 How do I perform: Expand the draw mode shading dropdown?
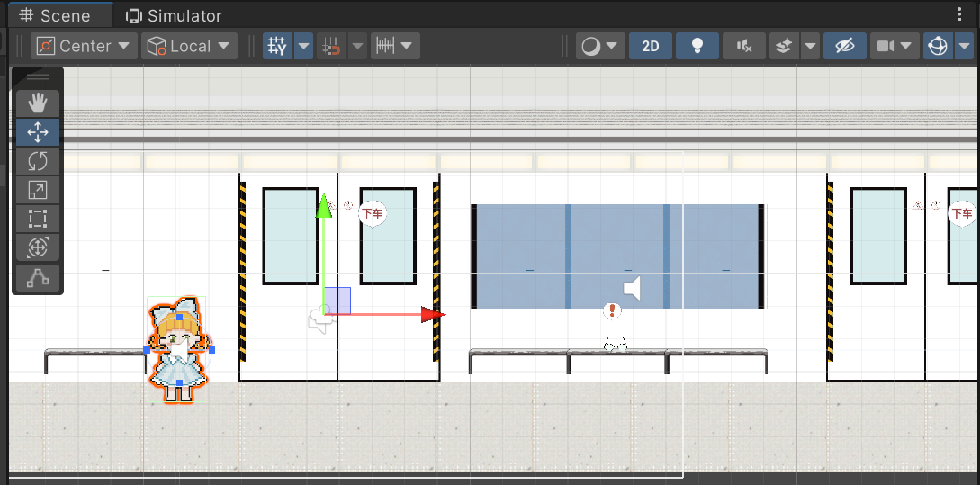pos(601,46)
